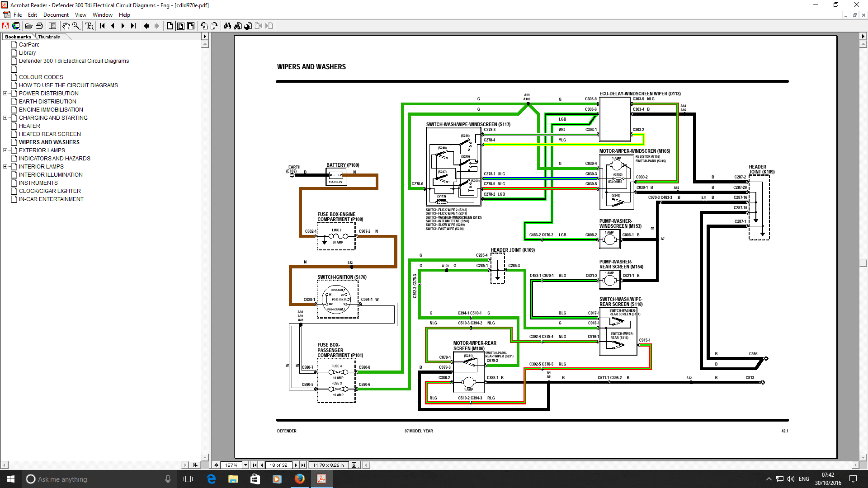Image resolution: width=868 pixels, height=488 pixels.
Task: Open Find with the binoculars icon
Action: [x=227, y=26]
